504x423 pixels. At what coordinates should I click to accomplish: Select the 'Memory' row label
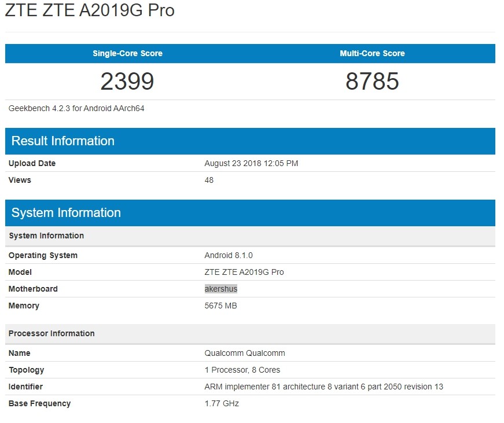24,306
